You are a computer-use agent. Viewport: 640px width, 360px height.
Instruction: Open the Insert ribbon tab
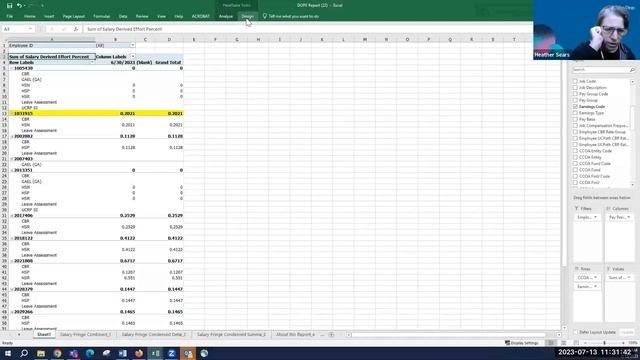49,16
